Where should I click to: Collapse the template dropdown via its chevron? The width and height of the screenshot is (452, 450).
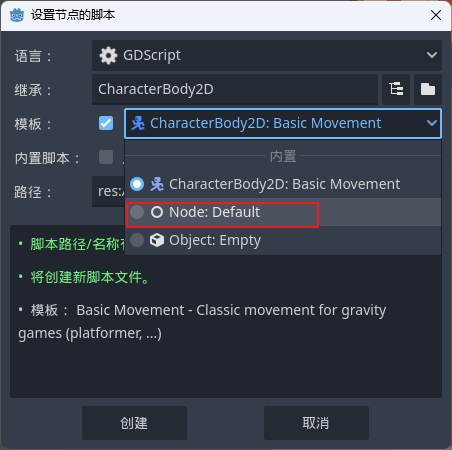point(432,123)
